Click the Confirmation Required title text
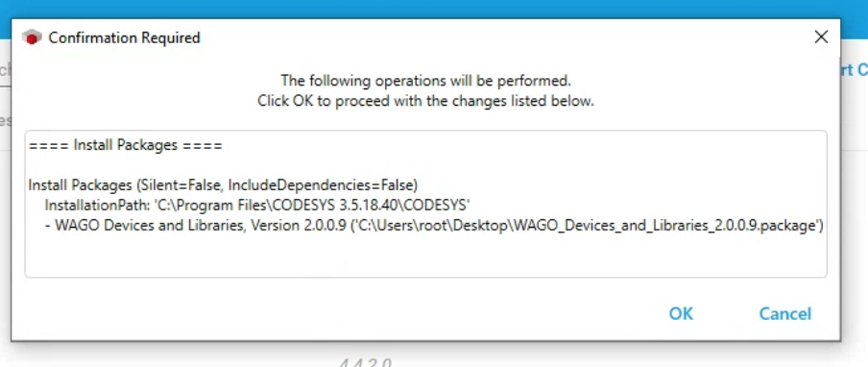 125,37
